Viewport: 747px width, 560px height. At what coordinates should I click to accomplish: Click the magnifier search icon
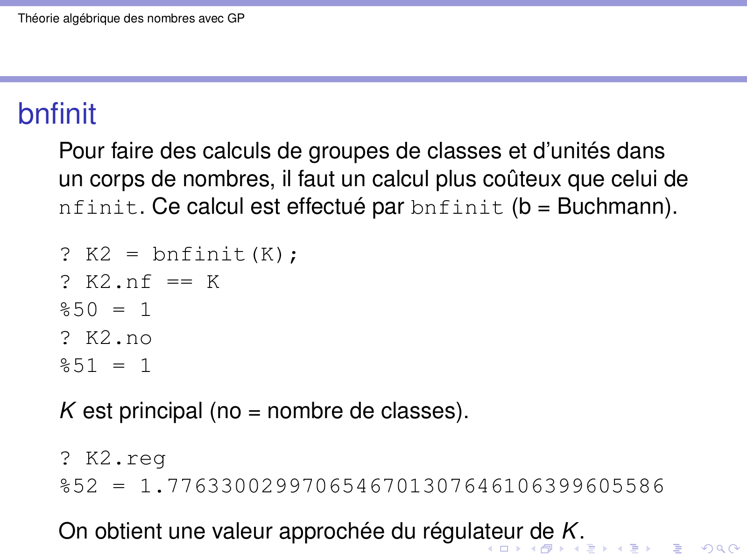click(720, 549)
